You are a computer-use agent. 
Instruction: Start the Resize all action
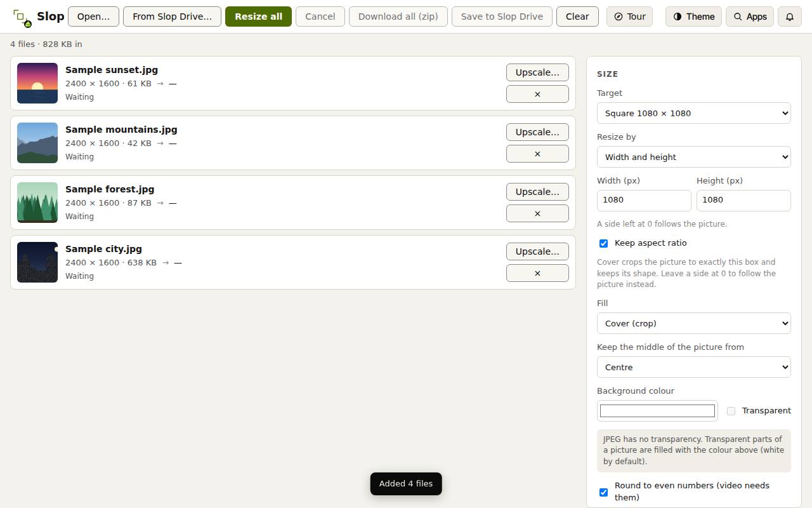coord(258,17)
